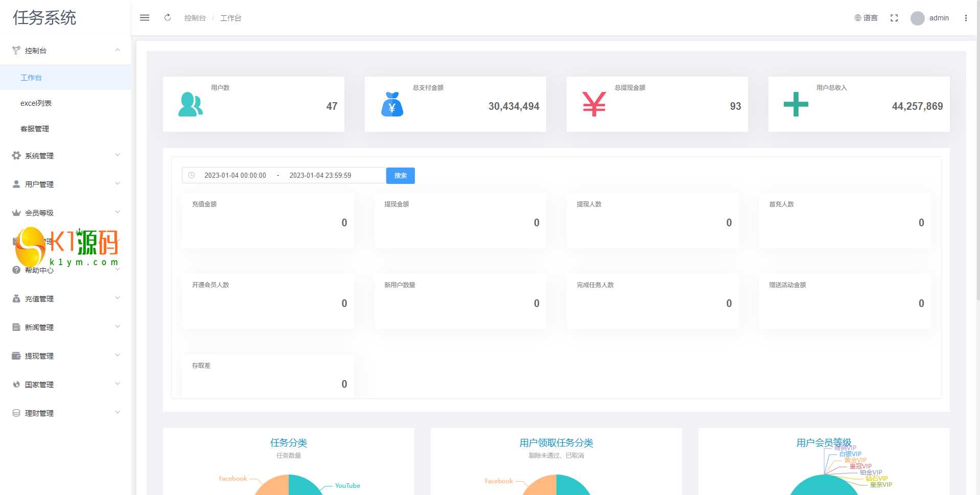
Task: Click the start date input field
Action: [x=235, y=175]
